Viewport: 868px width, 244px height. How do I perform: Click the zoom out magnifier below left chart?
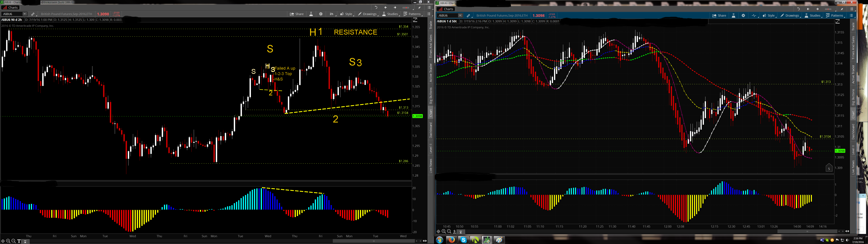click(14, 241)
